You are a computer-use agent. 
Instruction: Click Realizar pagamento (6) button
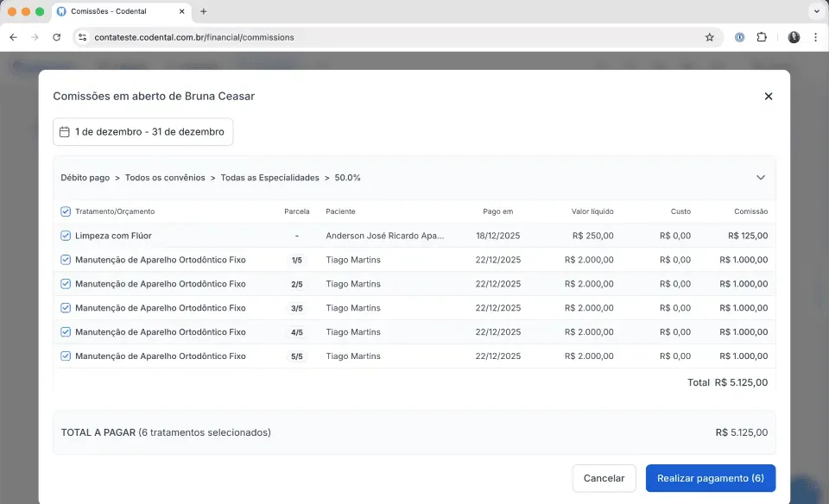click(x=710, y=478)
